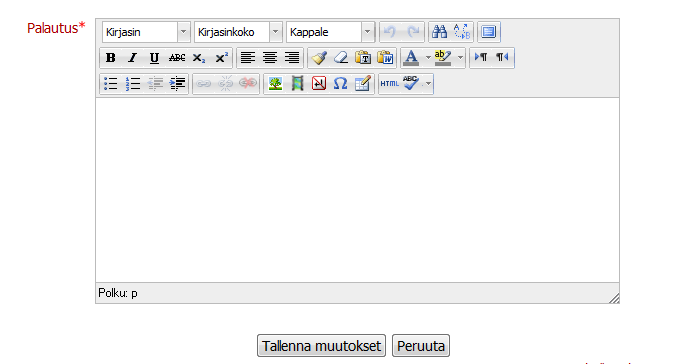Open the Kirjasinkoko font size dropdown
698x364 pixels.
pyautogui.click(x=238, y=32)
